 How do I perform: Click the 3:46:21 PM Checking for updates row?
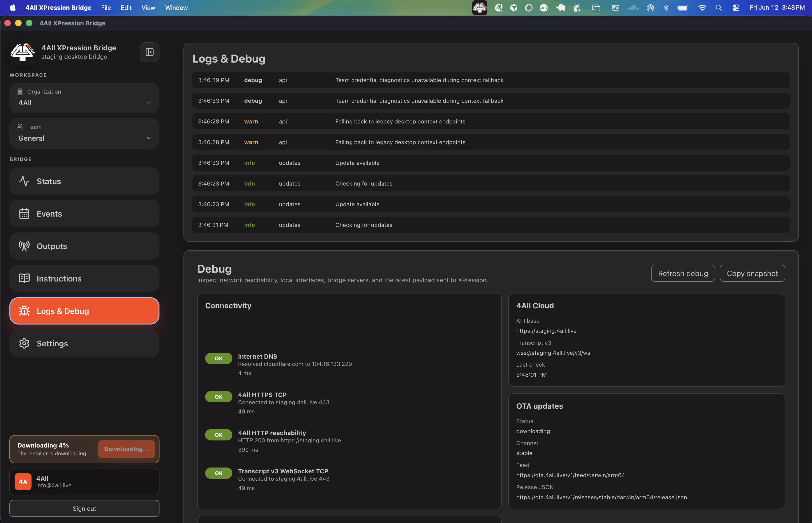(x=491, y=225)
